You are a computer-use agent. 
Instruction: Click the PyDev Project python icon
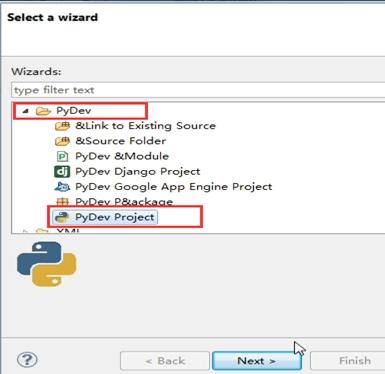(x=62, y=217)
